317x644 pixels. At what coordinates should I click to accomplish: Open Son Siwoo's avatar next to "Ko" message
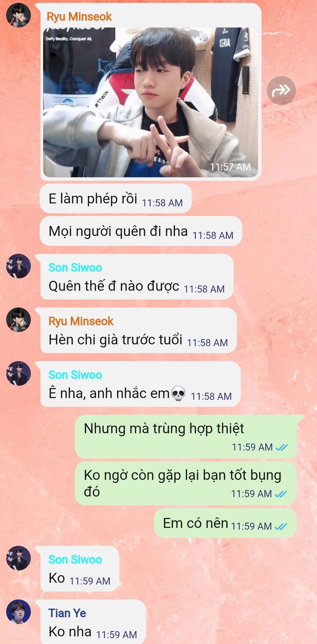click(x=18, y=558)
